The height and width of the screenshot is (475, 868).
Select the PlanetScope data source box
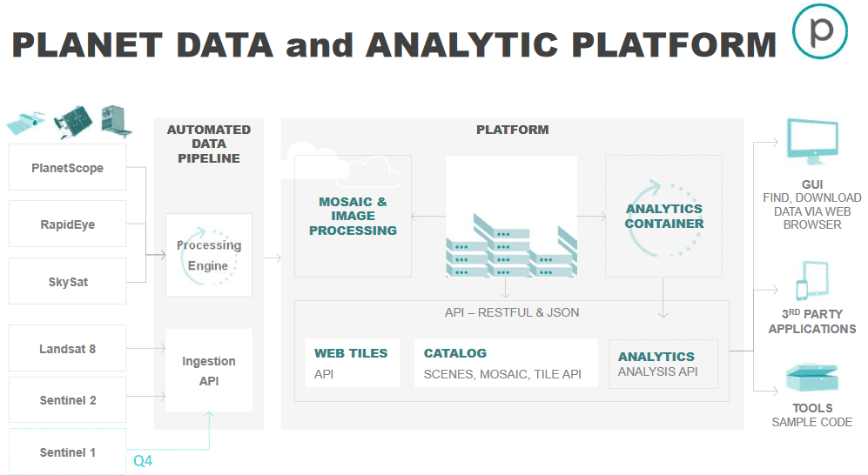point(68,168)
